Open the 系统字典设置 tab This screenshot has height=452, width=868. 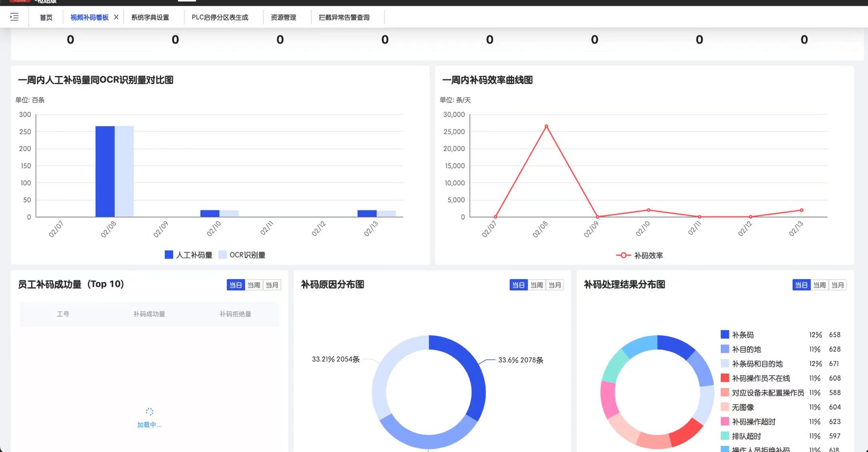[x=150, y=17]
